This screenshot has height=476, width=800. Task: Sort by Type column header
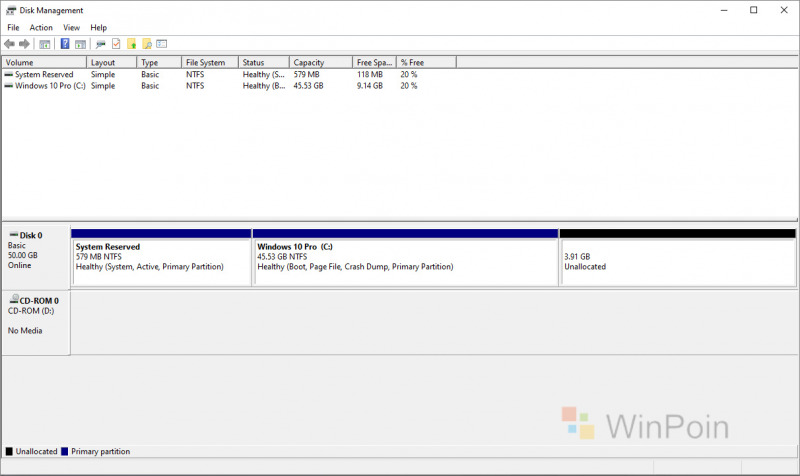point(159,62)
